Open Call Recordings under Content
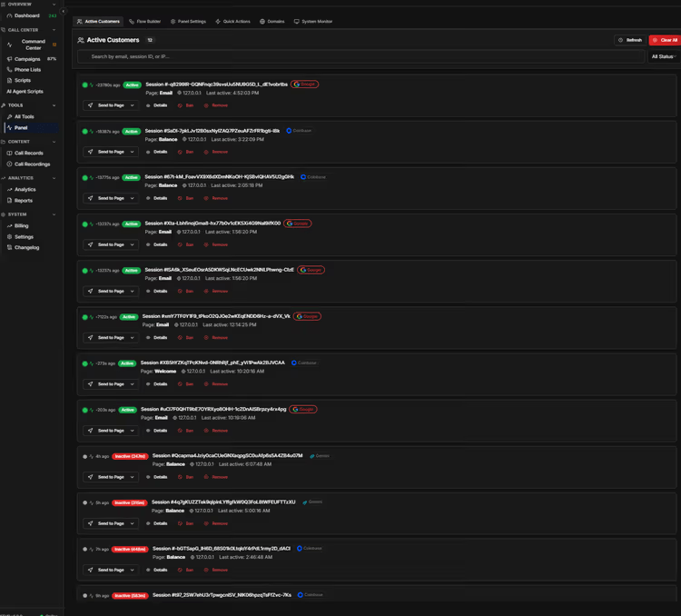 point(32,164)
